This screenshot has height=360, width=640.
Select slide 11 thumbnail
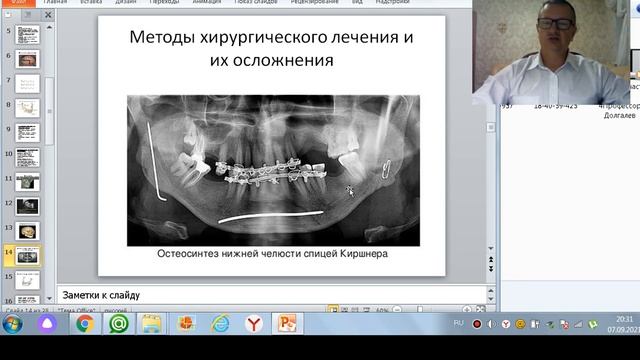click(27, 182)
